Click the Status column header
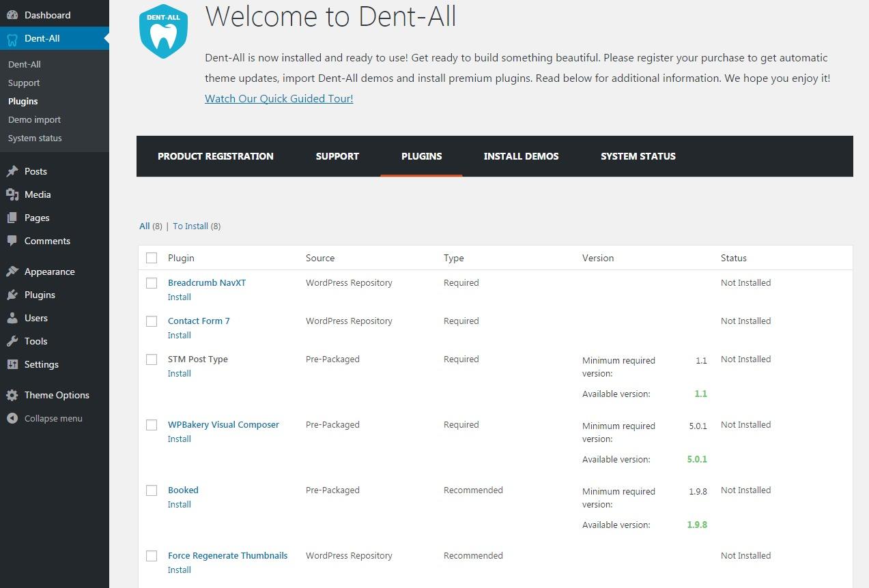Viewport: 869px width, 588px height. click(x=734, y=258)
